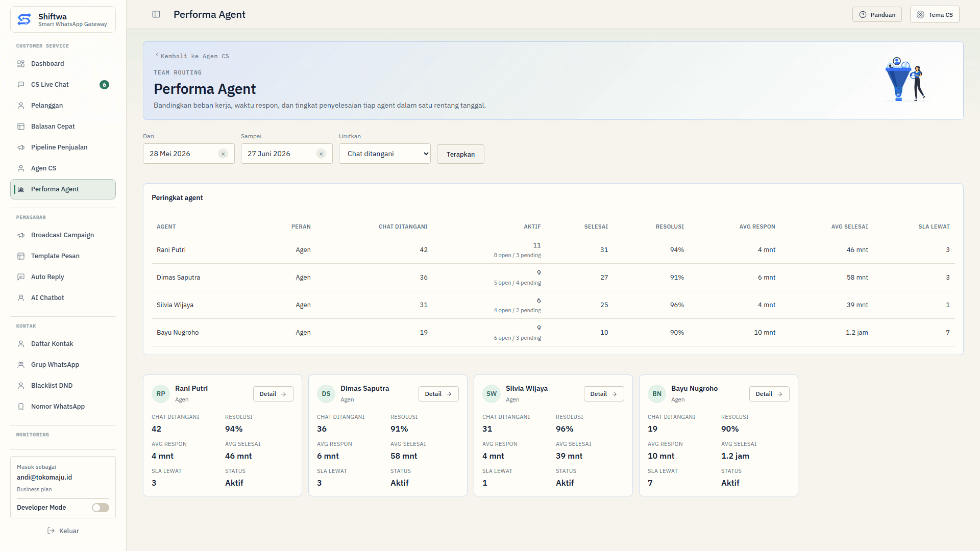Clear the Dari date with x icon

coord(223,154)
